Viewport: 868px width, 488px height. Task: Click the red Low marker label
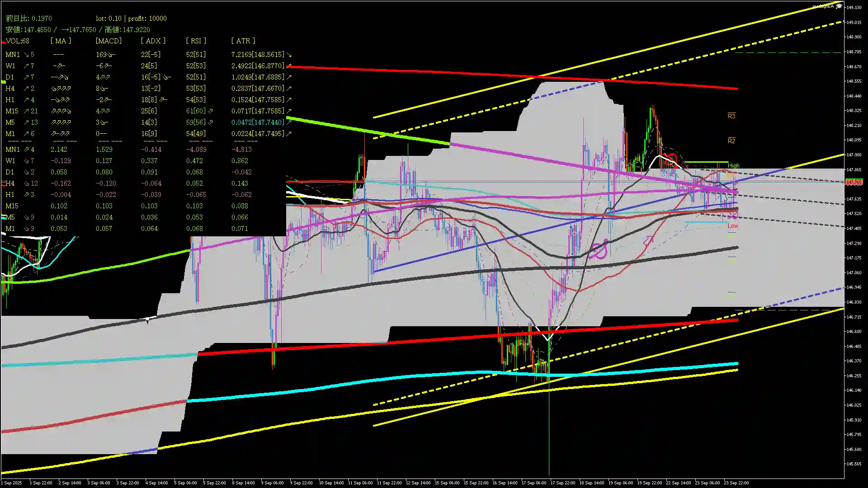click(x=732, y=225)
